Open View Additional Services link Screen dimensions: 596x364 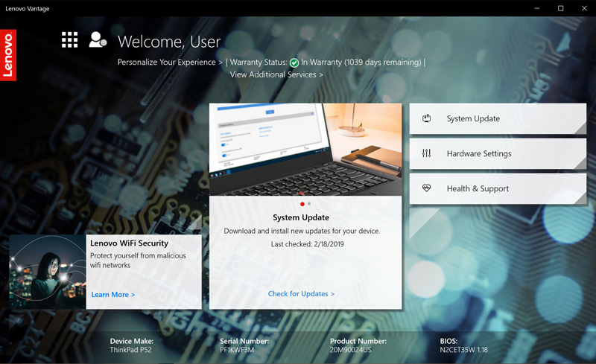click(x=276, y=74)
